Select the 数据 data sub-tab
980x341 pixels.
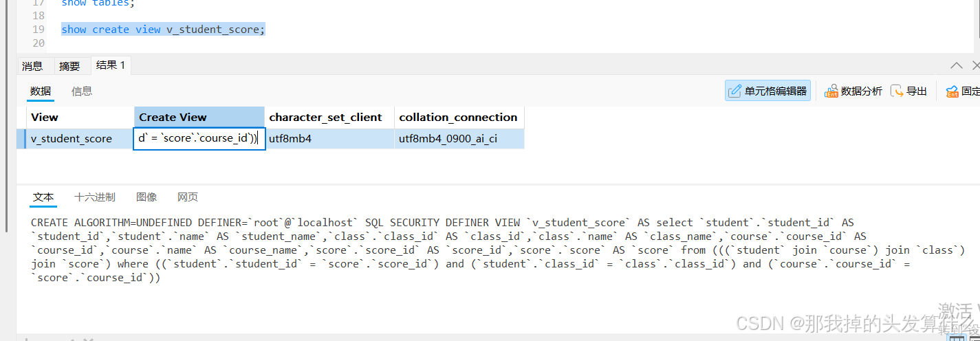coord(41,91)
